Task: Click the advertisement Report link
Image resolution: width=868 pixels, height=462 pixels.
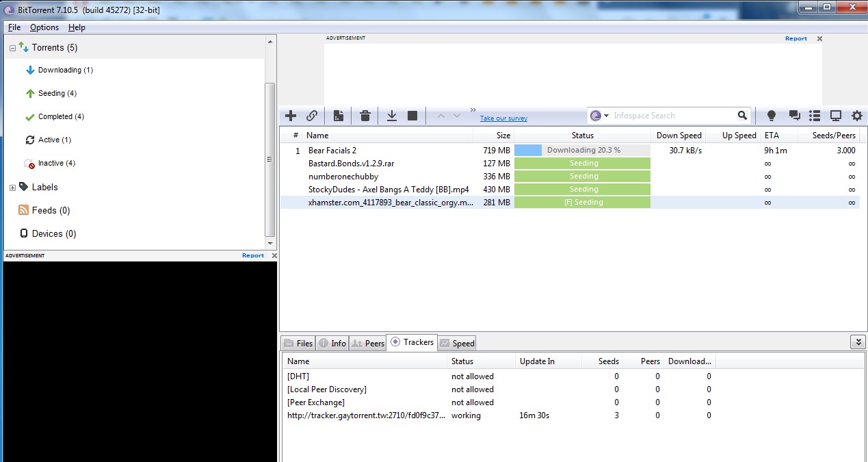Action: [x=795, y=38]
